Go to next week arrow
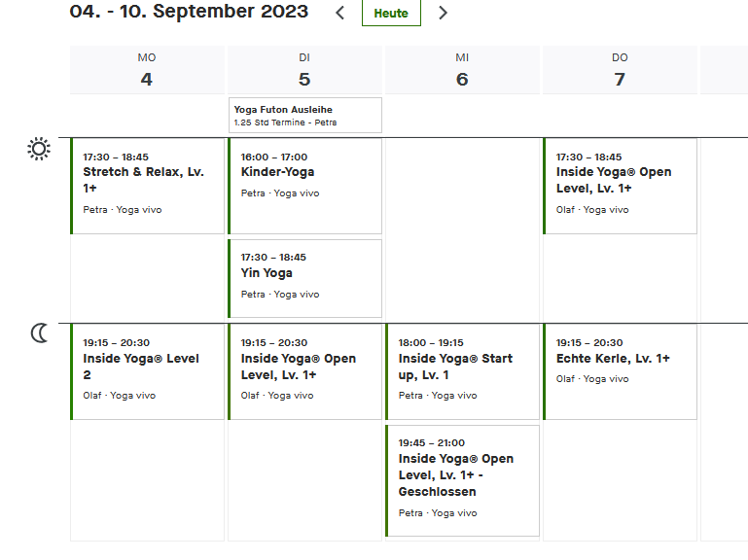 (x=443, y=13)
